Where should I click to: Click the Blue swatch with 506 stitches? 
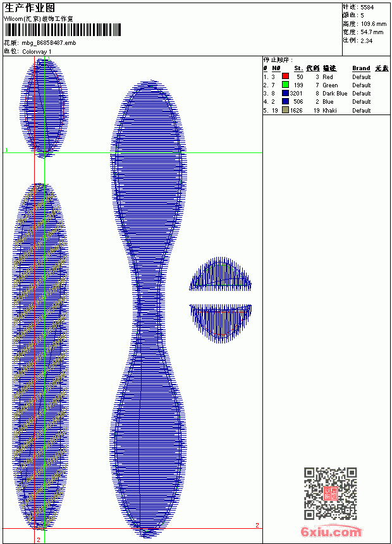pos(285,101)
